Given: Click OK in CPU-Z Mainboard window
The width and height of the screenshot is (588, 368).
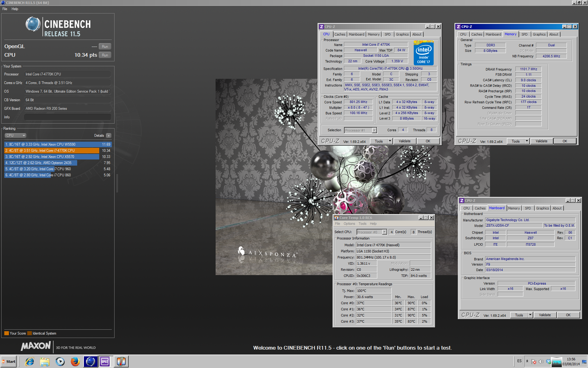Looking at the screenshot, I should click(568, 315).
